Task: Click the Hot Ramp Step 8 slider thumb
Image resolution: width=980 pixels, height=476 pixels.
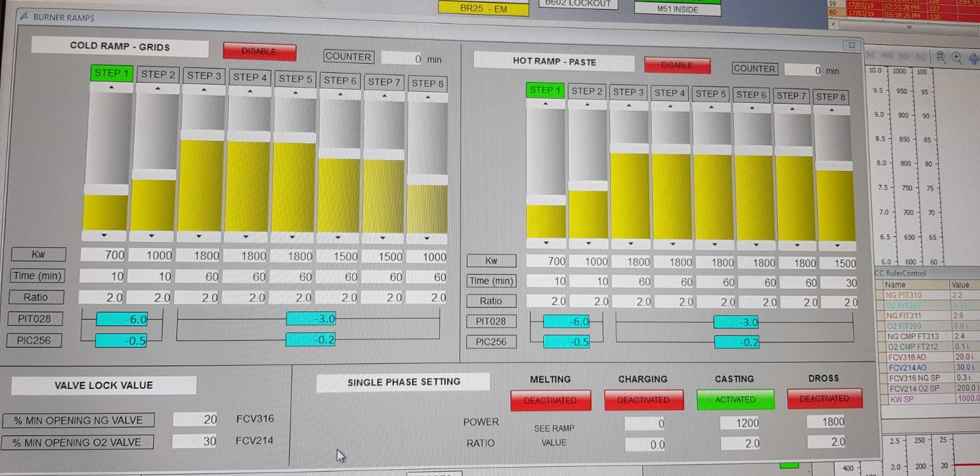Action: pyautogui.click(x=834, y=165)
